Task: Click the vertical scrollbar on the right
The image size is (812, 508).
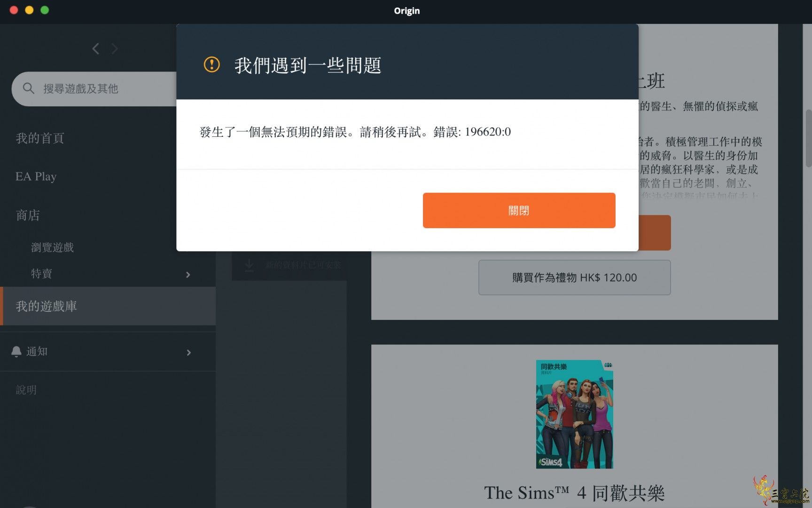Action: (x=808, y=138)
